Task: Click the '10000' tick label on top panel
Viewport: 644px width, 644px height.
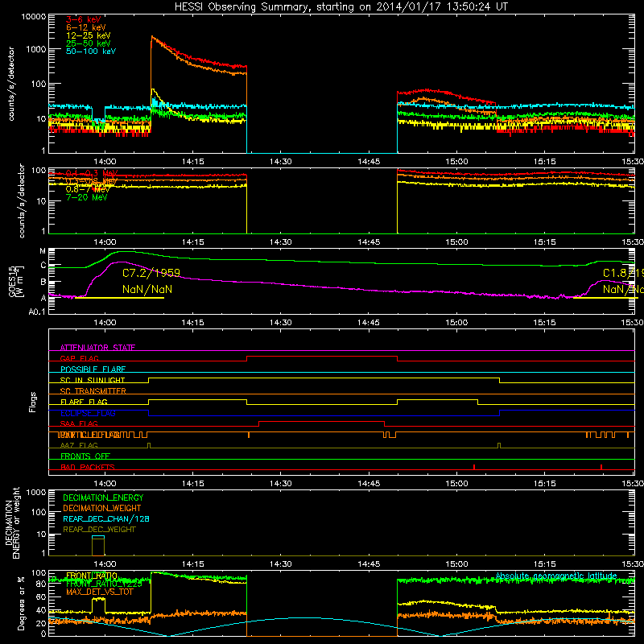Action: coord(33,16)
